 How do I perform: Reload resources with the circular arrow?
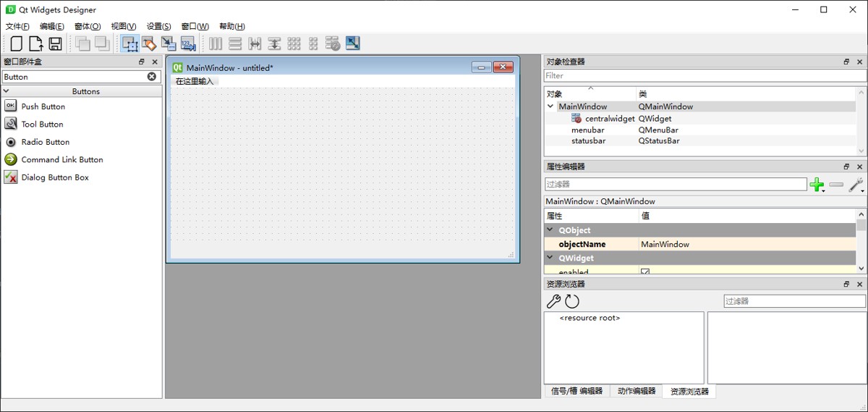click(x=572, y=301)
